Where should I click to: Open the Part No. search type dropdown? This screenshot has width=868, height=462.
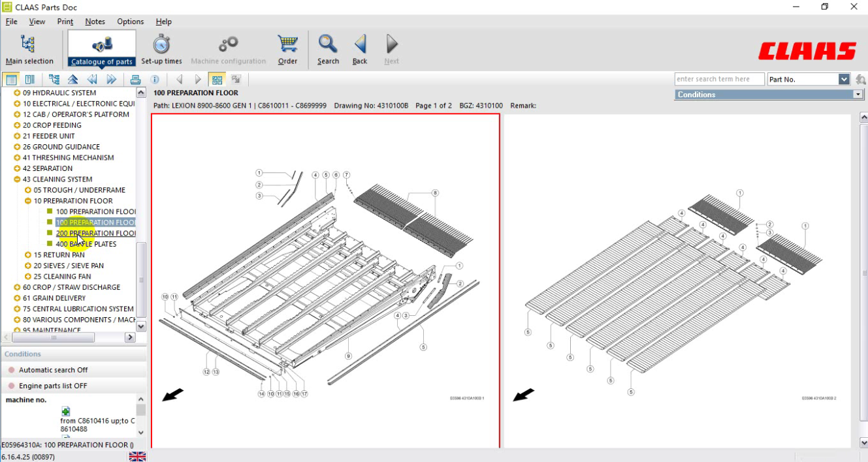[x=844, y=80]
